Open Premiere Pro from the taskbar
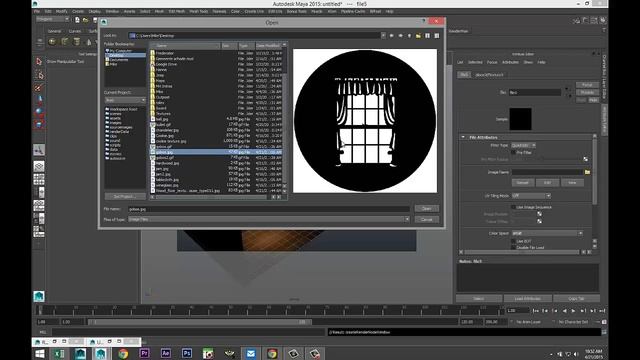Viewport: 640px width, 360px height. pos(144,353)
